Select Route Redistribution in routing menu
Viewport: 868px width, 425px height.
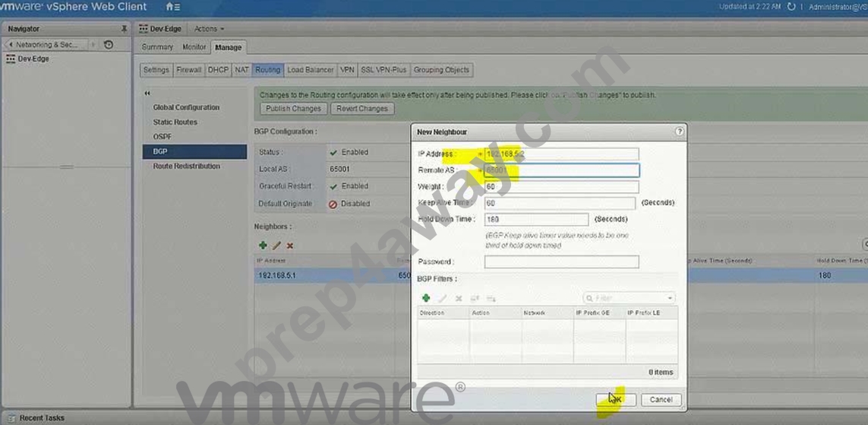pos(187,167)
